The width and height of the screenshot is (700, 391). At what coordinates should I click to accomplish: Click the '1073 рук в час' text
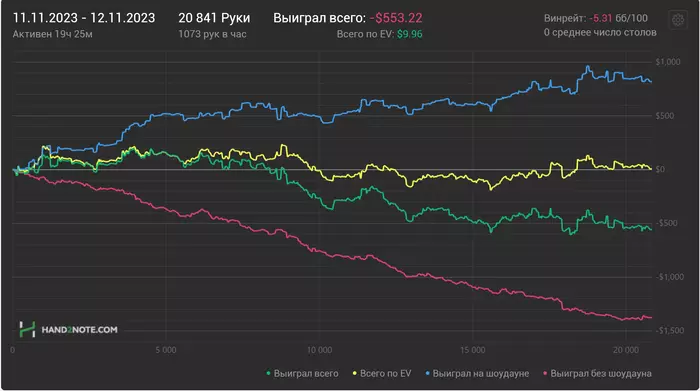(x=212, y=34)
